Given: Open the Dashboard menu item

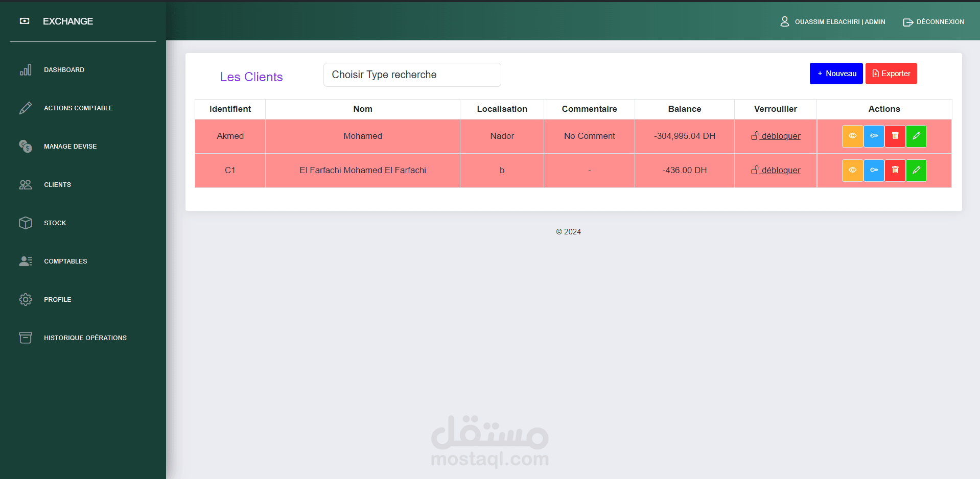Looking at the screenshot, I should click(64, 70).
